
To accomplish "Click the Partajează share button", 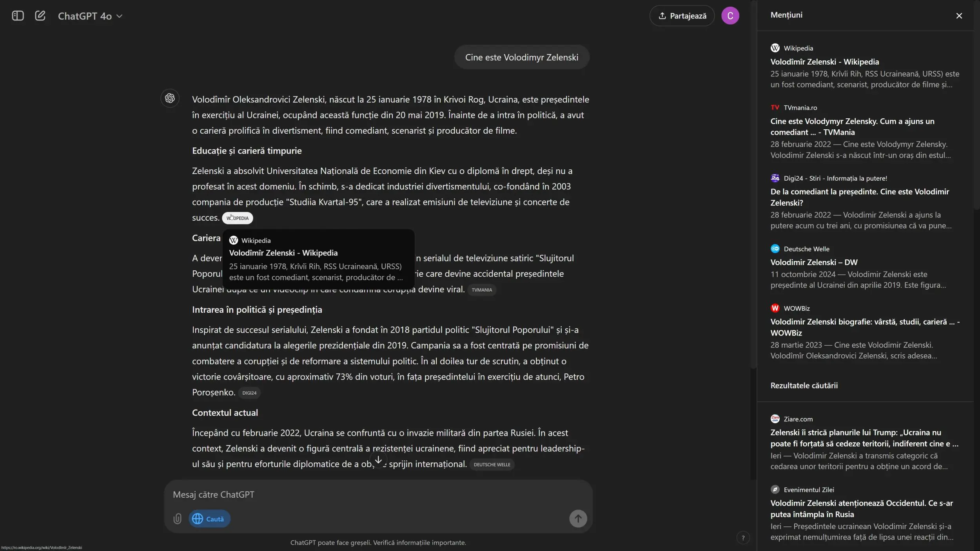I will pos(682,16).
